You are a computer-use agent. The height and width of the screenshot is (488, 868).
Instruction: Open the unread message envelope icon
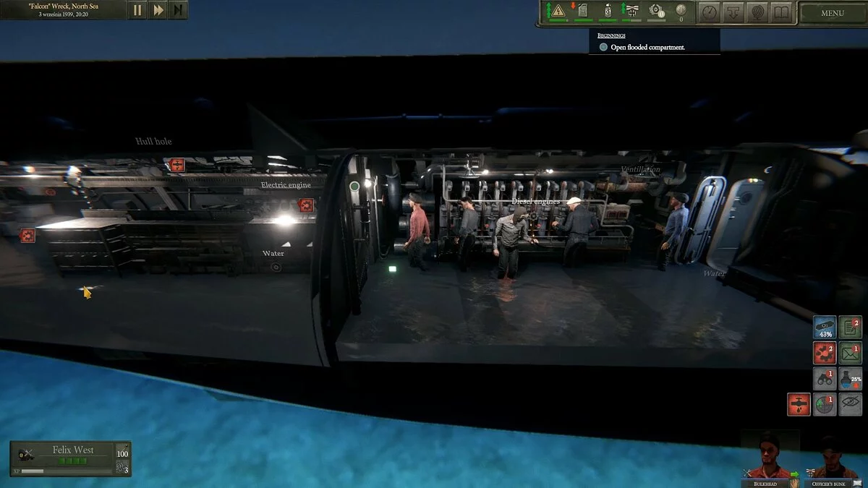tap(849, 353)
